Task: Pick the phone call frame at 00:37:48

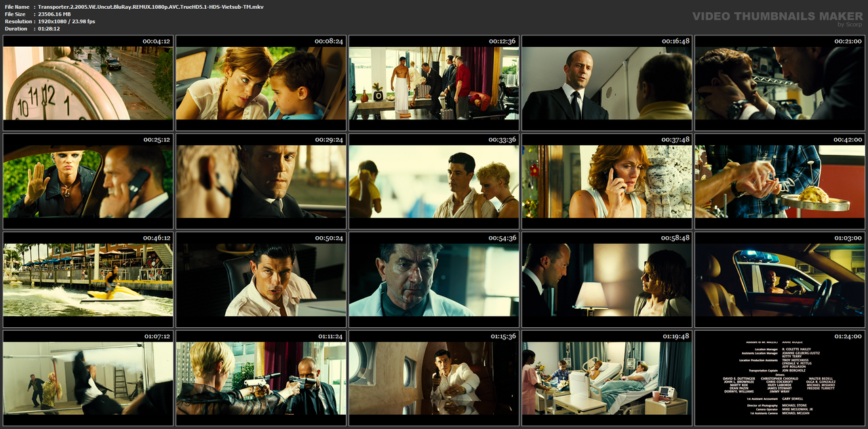Action: click(x=607, y=181)
